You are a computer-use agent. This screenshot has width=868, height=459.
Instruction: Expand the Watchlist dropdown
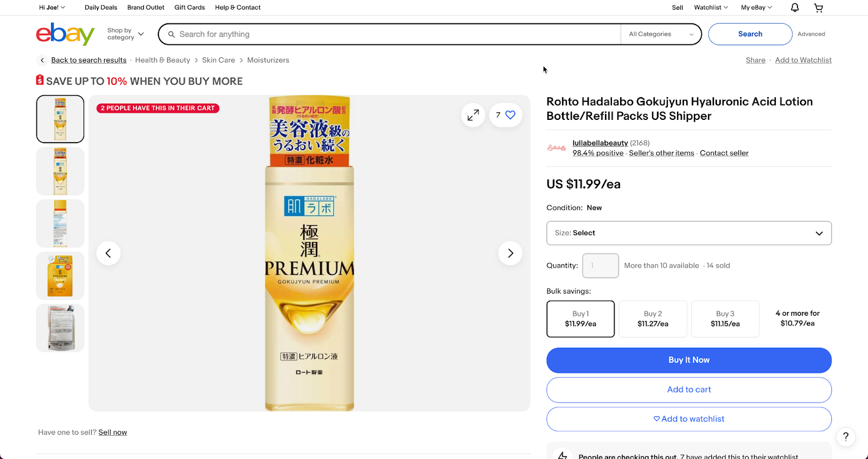pos(711,8)
